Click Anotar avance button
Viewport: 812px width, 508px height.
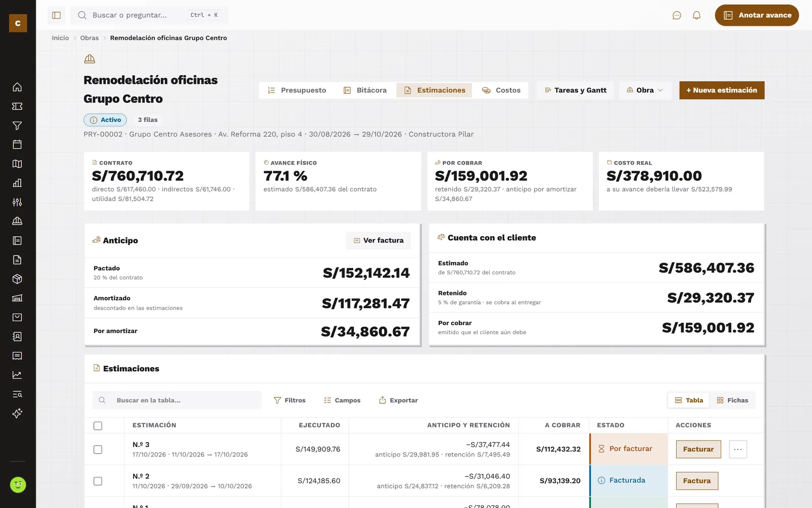pos(757,15)
